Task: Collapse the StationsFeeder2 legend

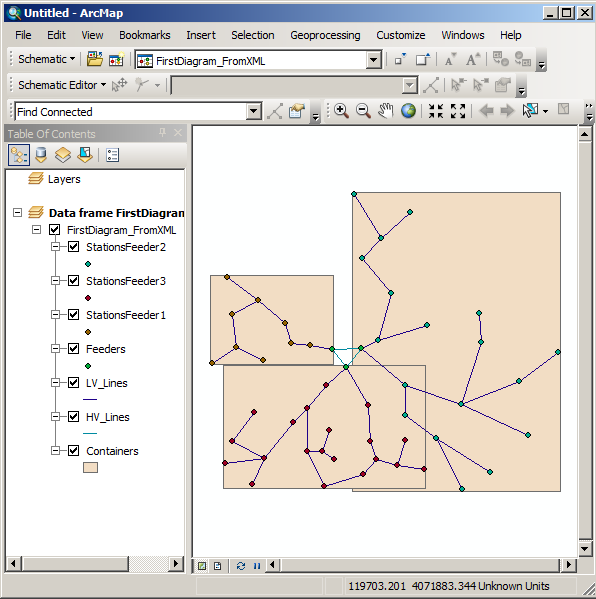Action: coord(56,247)
